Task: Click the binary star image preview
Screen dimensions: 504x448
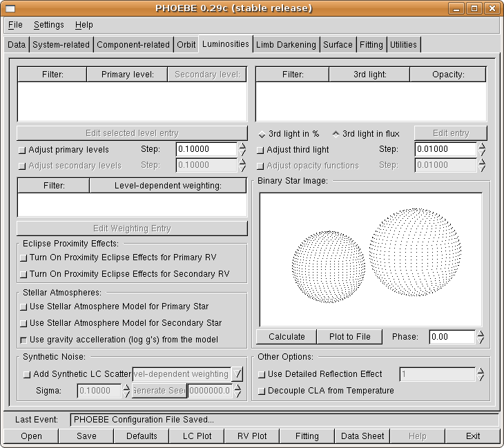Action: (371, 260)
